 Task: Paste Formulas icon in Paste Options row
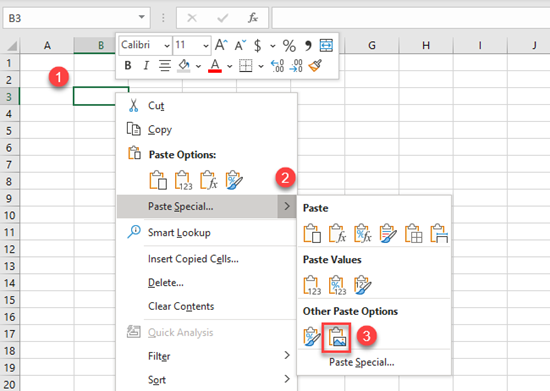(209, 180)
